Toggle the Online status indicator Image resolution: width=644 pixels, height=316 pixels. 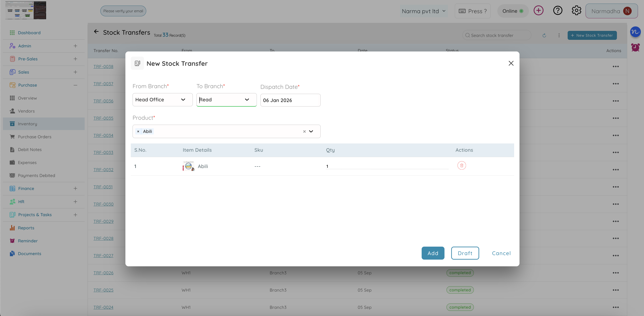point(513,11)
